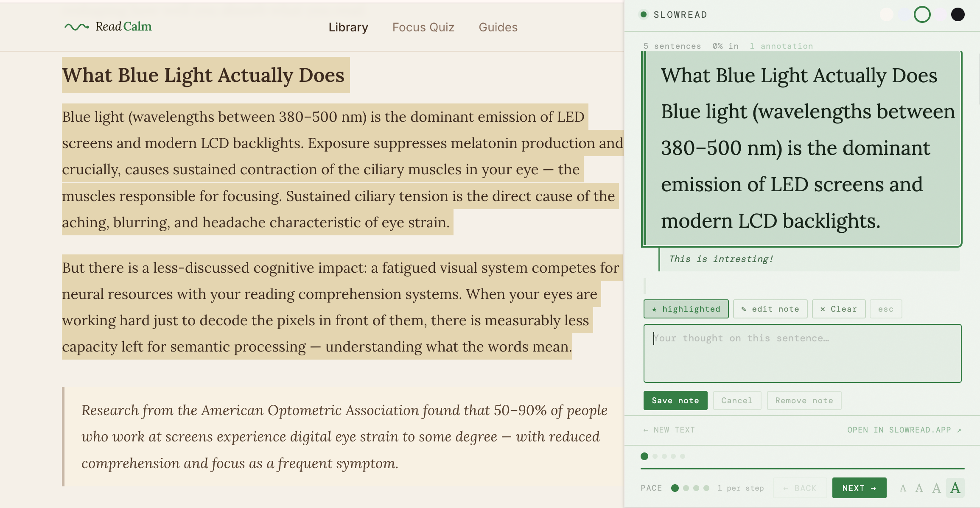Select the largest font size A

pos(955,488)
